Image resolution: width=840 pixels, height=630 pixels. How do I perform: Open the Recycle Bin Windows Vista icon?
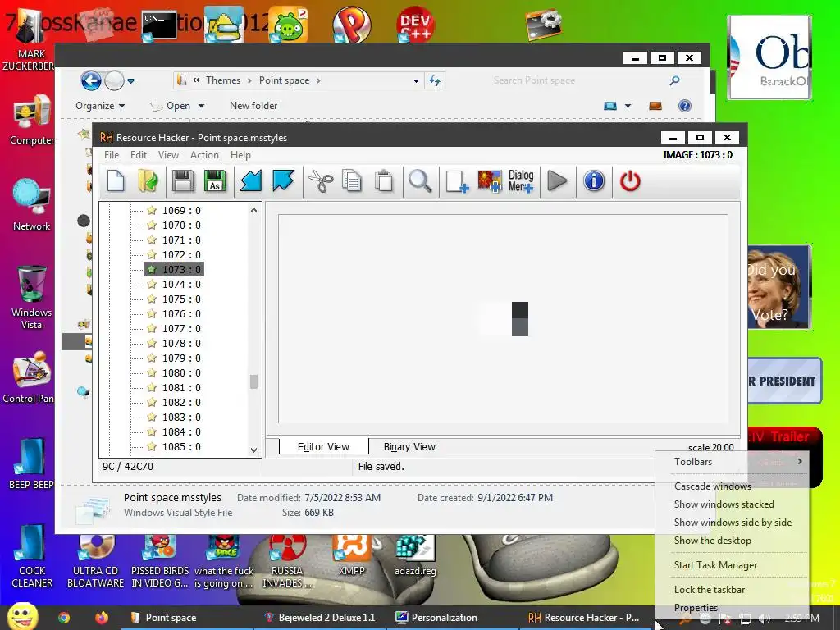32,297
